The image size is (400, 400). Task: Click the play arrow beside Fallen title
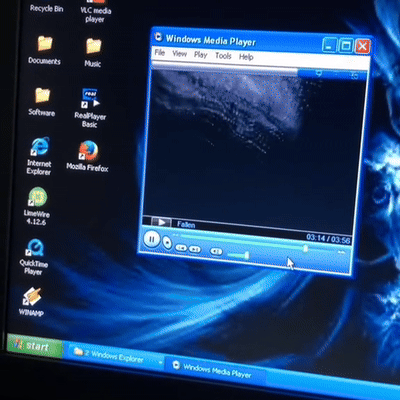pyautogui.click(x=162, y=222)
